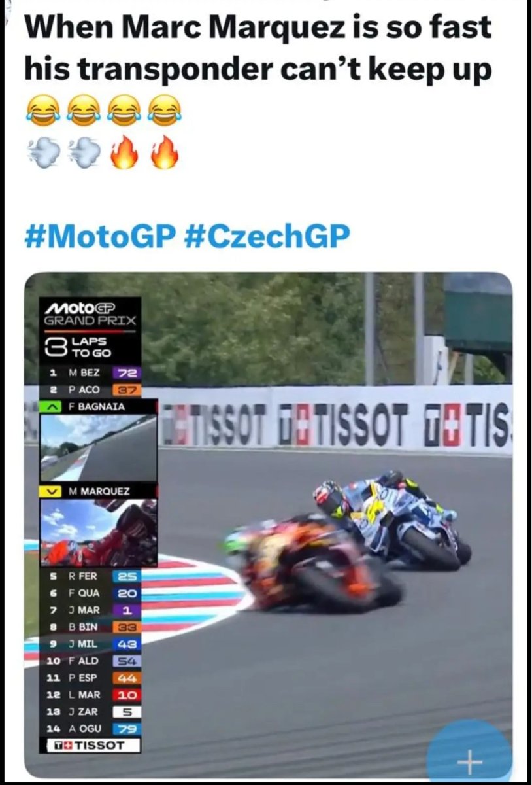This screenshot has height=785, width=532.
Task: Open the #CzechGP hashtag link
Action: pos(267,236)
